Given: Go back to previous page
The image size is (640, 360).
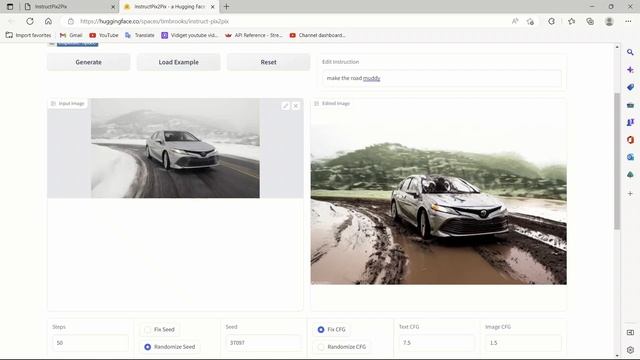Looking at the screenshot, I should (x=11, y=21).
